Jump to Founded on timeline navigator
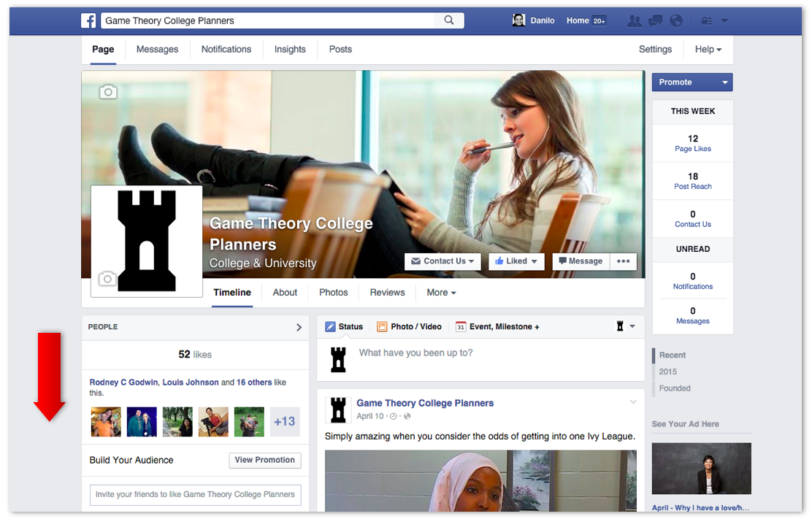 [675, 388]
